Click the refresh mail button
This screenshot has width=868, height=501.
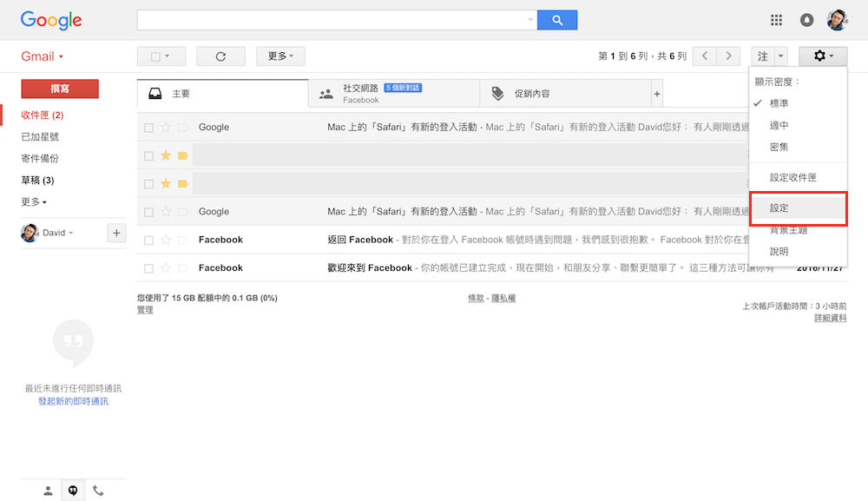pos(220,56)
